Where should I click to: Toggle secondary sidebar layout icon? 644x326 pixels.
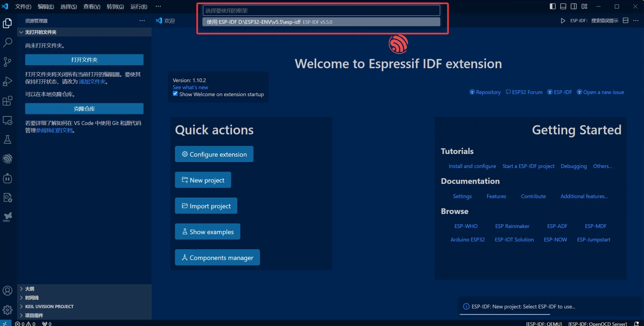(574, 6)
